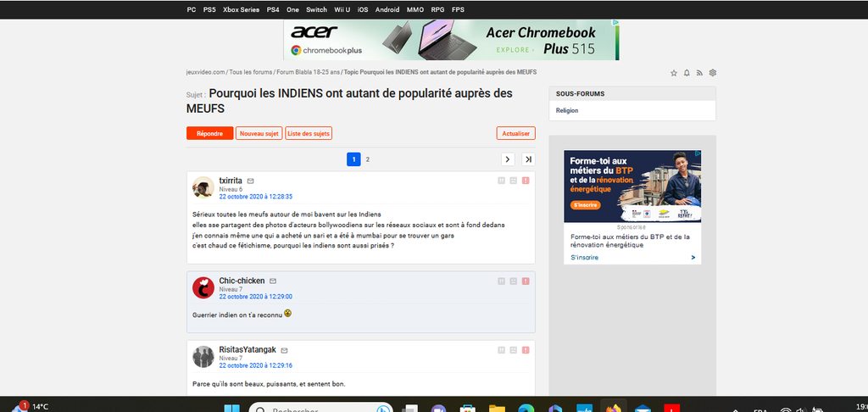Blacklist RisitasYatangak using the face icon
The width and height of the screenshot is (868, 412).
click(x=513, y=350)
